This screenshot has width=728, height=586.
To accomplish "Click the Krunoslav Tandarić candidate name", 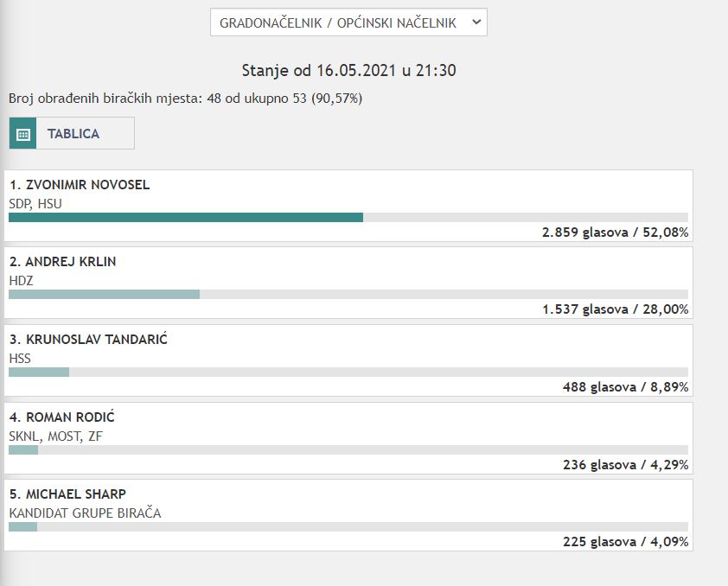I will [88, 339].
